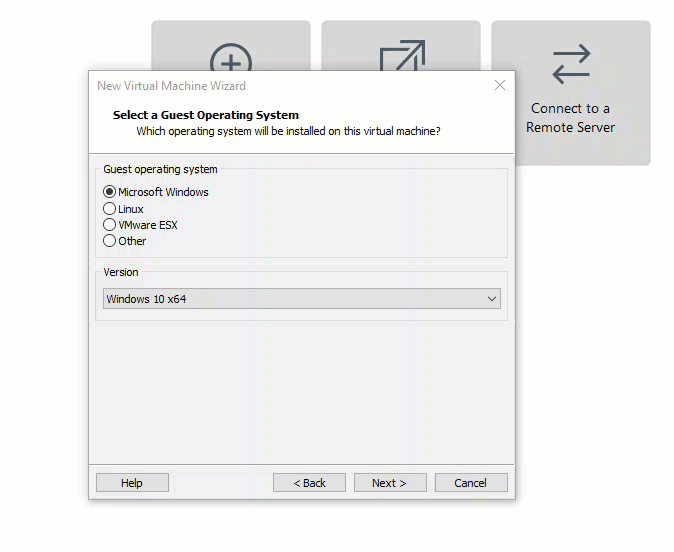This screenshot has height=552, width=674.
Task: Click the chevron arrow of Version dropdown
Action: [x=492, y=299]
